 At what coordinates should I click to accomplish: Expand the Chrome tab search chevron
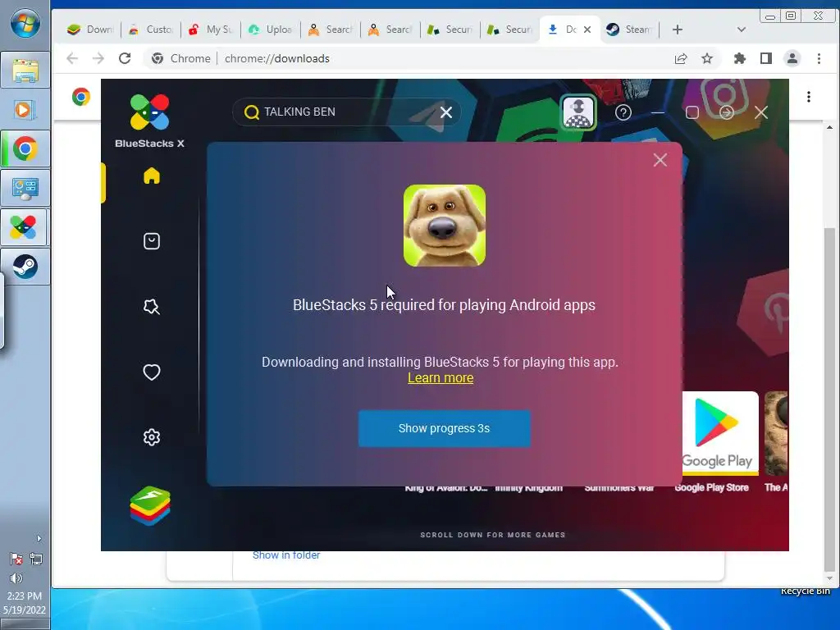pos(742,30)
